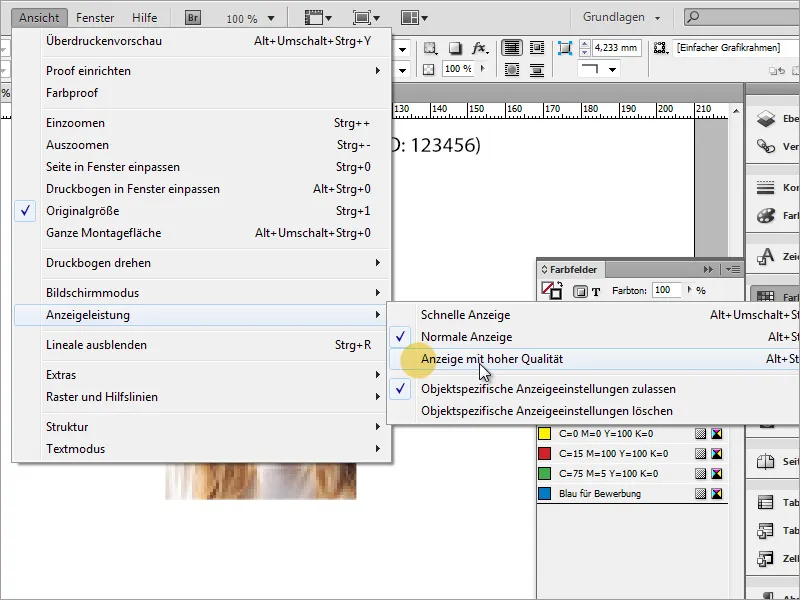Viewport: 800px width, 600px height.
Task: Expand the opacity 100 % slider arrow
Action: point(483,68)
